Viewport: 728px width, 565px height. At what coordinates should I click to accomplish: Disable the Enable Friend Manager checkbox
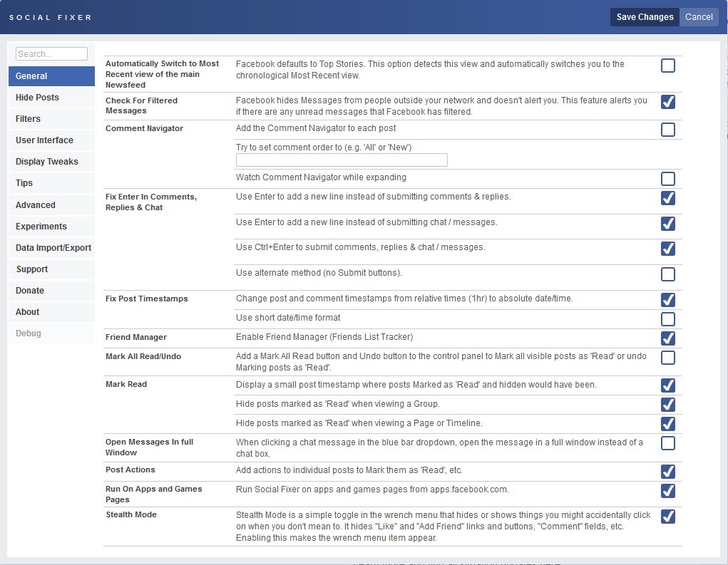point(667,338)
